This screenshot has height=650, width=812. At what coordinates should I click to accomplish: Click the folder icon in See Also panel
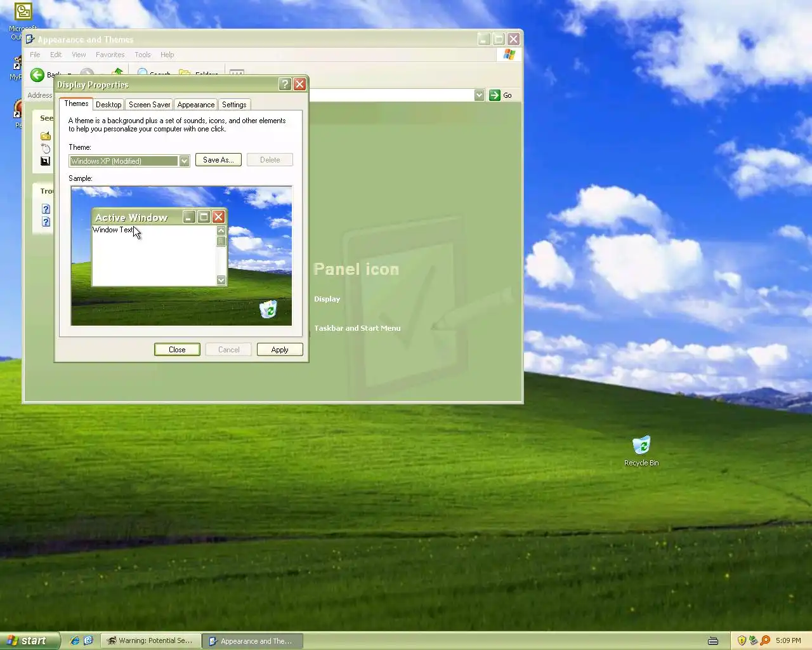pyautogui.click(x=46, y=136)
